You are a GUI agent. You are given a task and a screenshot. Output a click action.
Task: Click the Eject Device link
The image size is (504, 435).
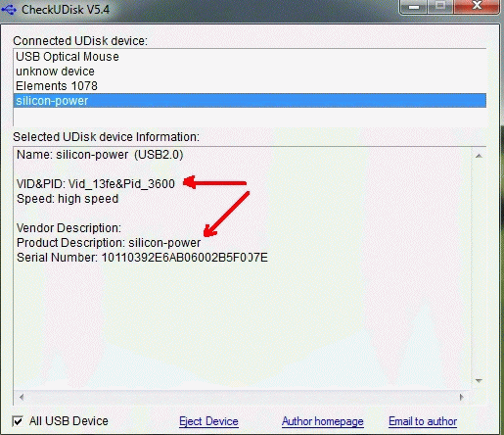(208, 421)
